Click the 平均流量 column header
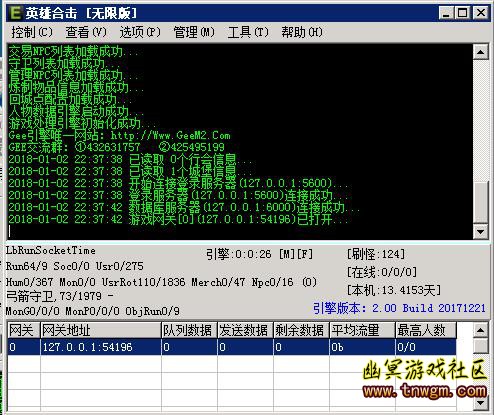 pyautogui.click(x=362, y=330)
